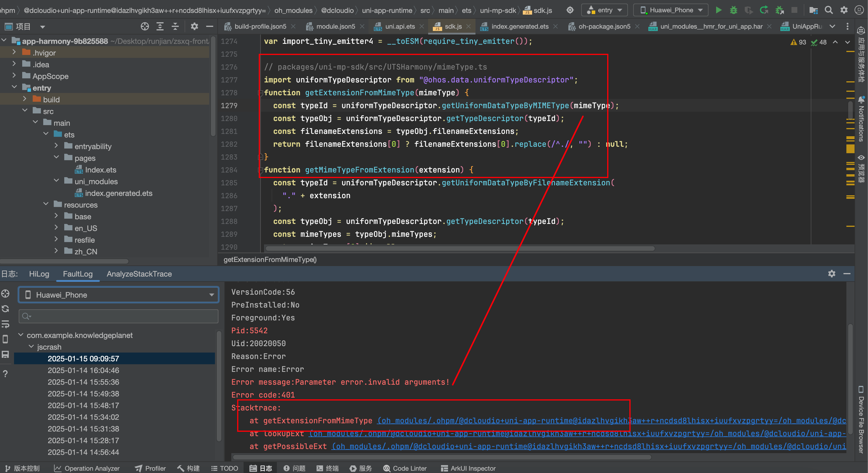Open Huawei_Phone device dropdown in top toolbar
The image size is (868, 473).
pyautogui.click(x=671, y=10)
